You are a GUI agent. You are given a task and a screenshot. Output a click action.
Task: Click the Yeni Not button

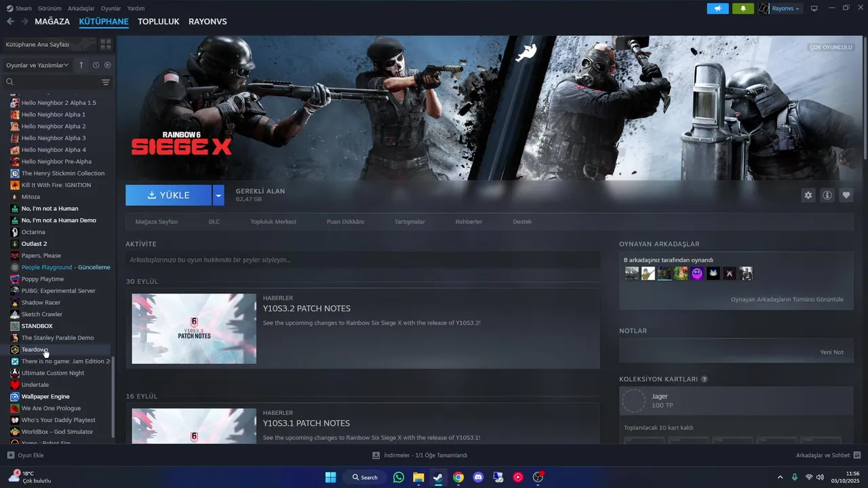pyautogui.click(x=831, y=352)
